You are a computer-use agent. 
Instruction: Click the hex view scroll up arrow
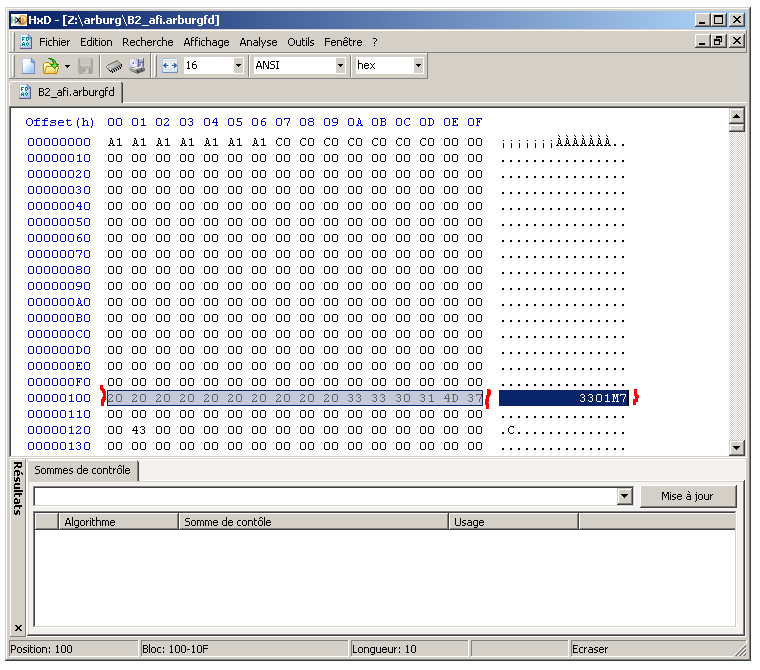[x=736, y=116]
